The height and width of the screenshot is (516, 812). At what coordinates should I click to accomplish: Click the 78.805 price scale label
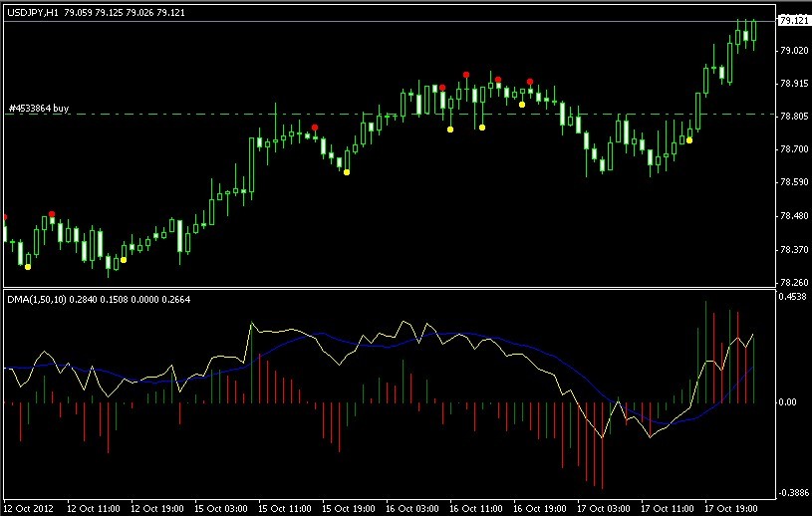pos(794,117)
